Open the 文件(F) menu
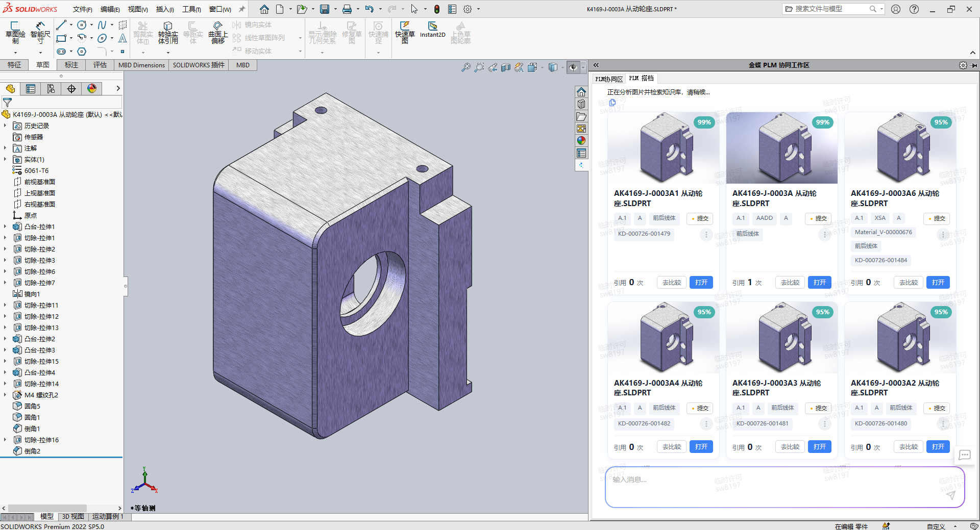980x530 pixels. click(x=82, y=9)
